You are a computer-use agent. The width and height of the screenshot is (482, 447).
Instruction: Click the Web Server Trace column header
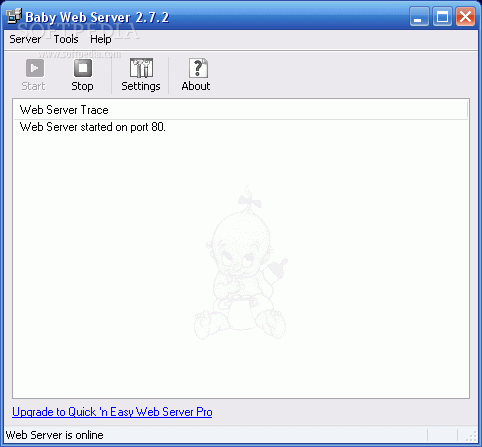point(241,110)
